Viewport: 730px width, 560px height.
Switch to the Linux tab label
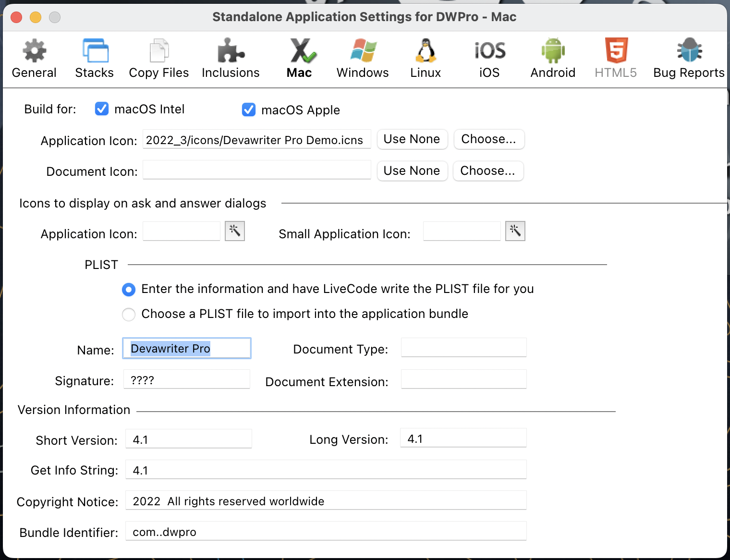point(426,73)
